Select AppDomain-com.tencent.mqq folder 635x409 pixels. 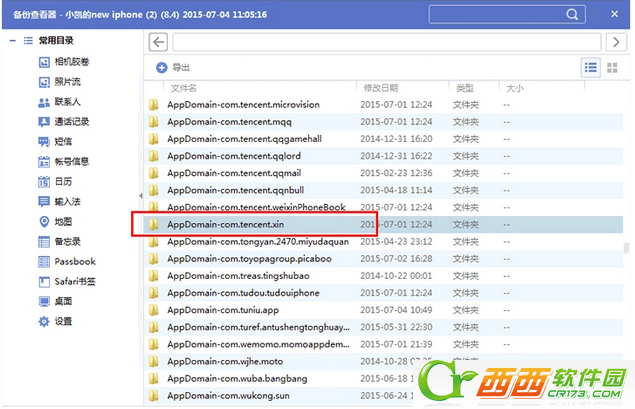click(x=383, y=122)
